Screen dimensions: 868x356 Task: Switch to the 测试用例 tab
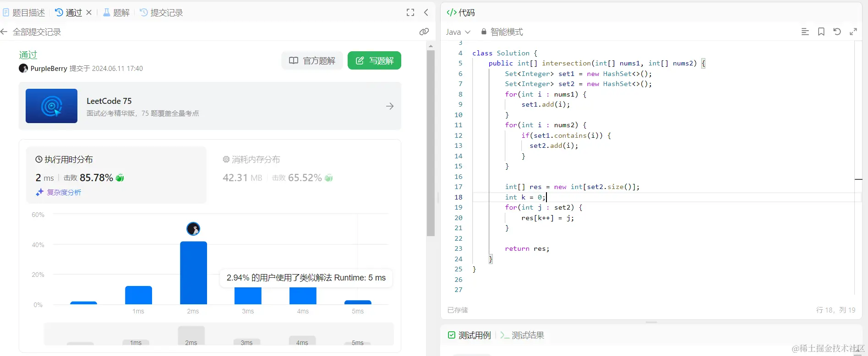point(469,335)
